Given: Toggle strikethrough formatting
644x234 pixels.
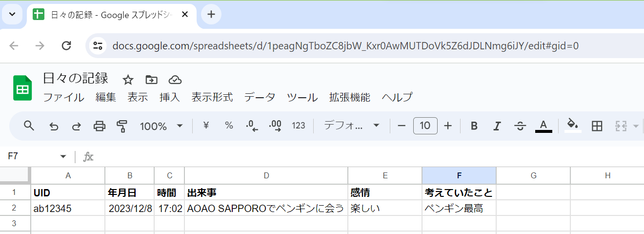Looking at the screenshot, I should click(x=520, y=126).
